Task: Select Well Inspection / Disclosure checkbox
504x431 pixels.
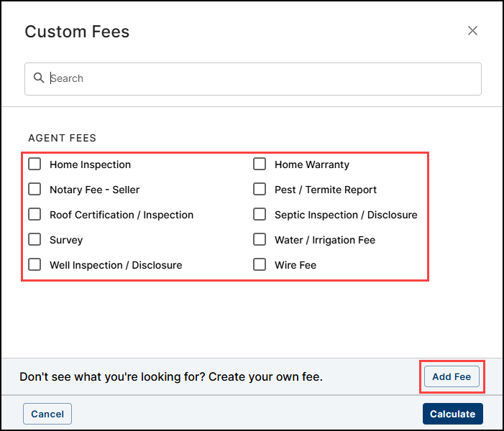Action: click(35, 265)
